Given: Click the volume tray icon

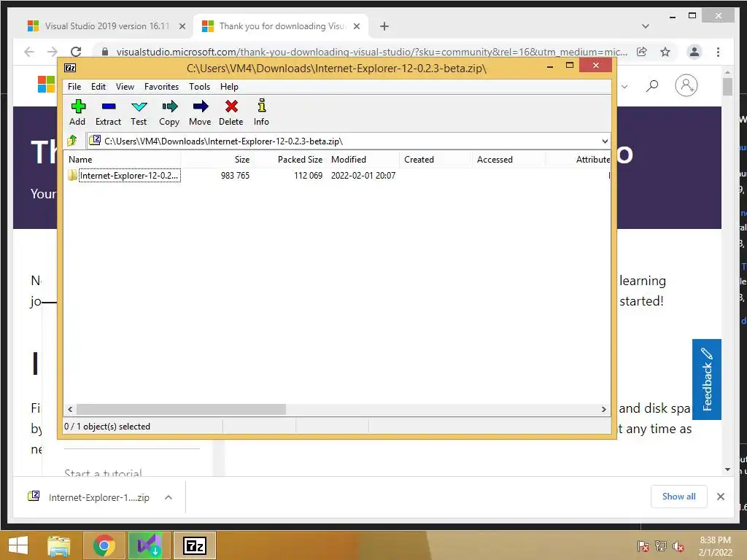Looking at the screenshot, I should (678, 546).
